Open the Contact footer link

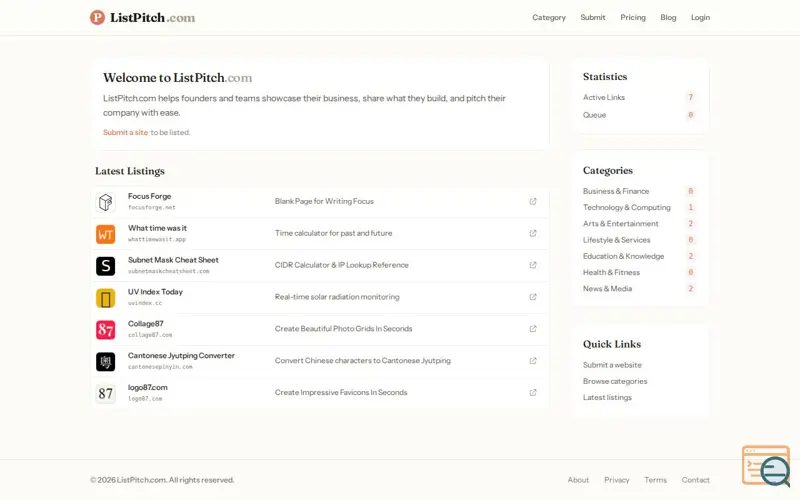(695, 480)
